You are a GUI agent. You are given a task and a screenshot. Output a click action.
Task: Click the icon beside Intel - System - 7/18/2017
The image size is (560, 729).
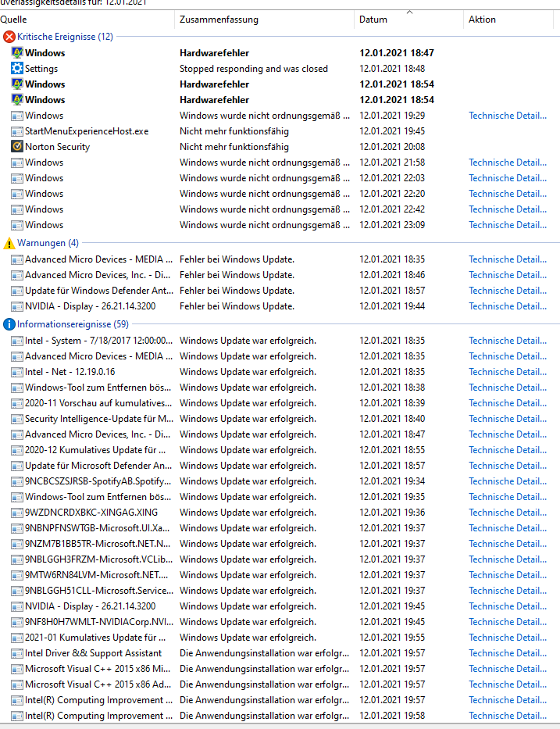tap(17, 341)
